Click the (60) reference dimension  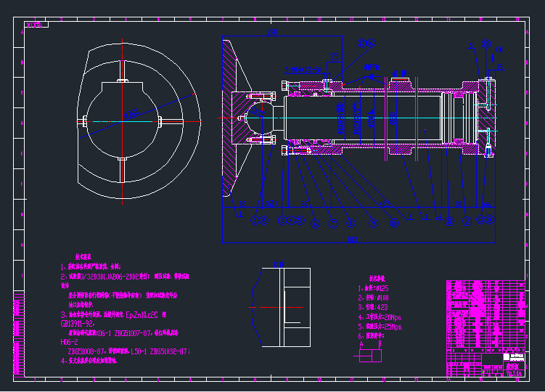click(x=271, y=203)
